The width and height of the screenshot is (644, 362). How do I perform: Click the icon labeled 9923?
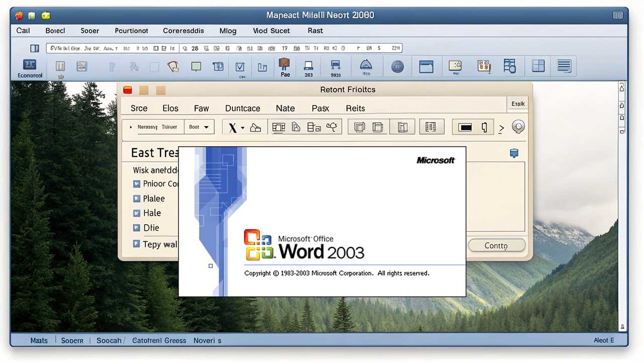point(336,65)
